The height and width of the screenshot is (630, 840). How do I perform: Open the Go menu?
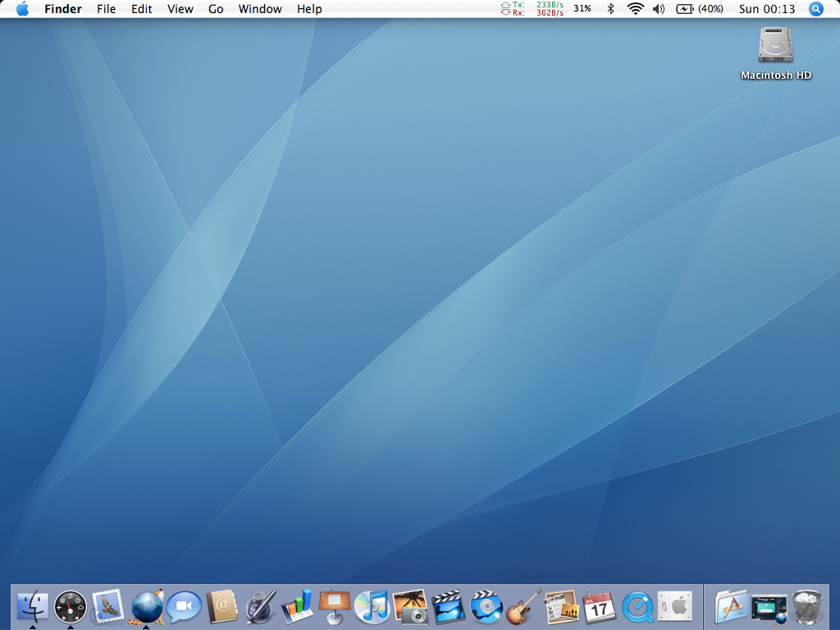(216, 9)
